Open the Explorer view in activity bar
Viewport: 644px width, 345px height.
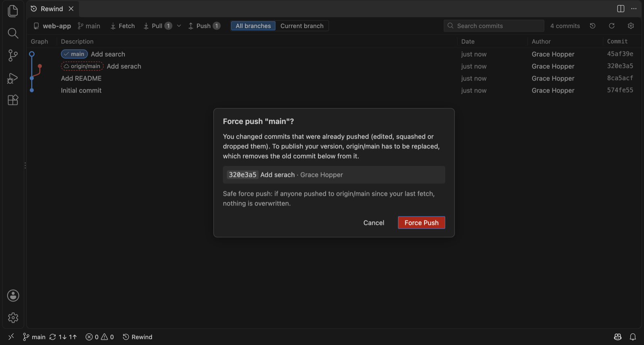click(13, 11)
